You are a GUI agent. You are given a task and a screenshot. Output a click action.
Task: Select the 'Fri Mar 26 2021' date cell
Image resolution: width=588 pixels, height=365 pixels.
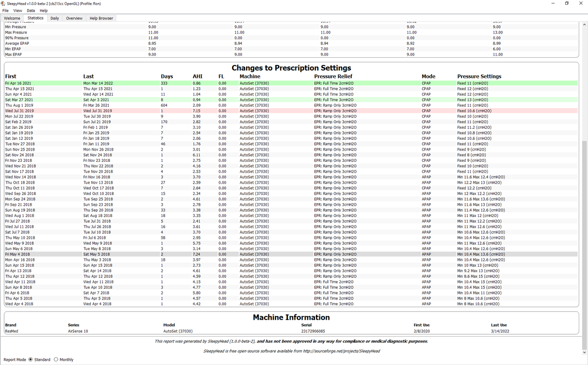(96, 105)
